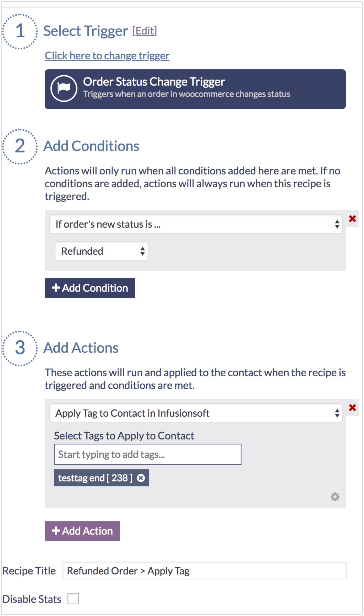Open the Apply Tag to Contact action dropdown
The width and height of the screenshot is (364, 616).
point(196,413)
